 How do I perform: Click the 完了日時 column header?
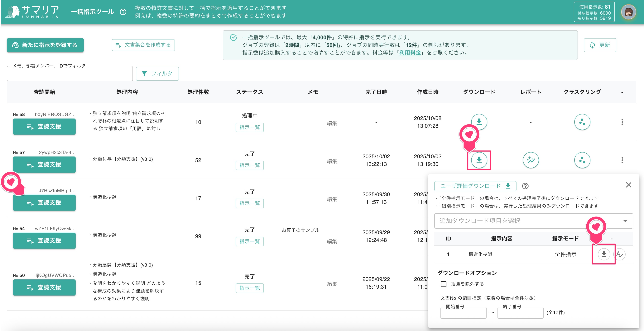click(376, 92)
